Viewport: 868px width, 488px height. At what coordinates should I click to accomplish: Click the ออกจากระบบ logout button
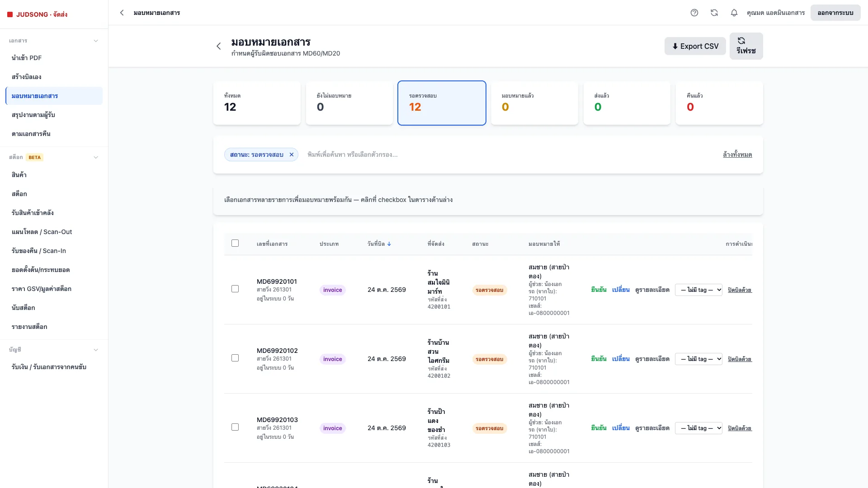tap(835, 13)
